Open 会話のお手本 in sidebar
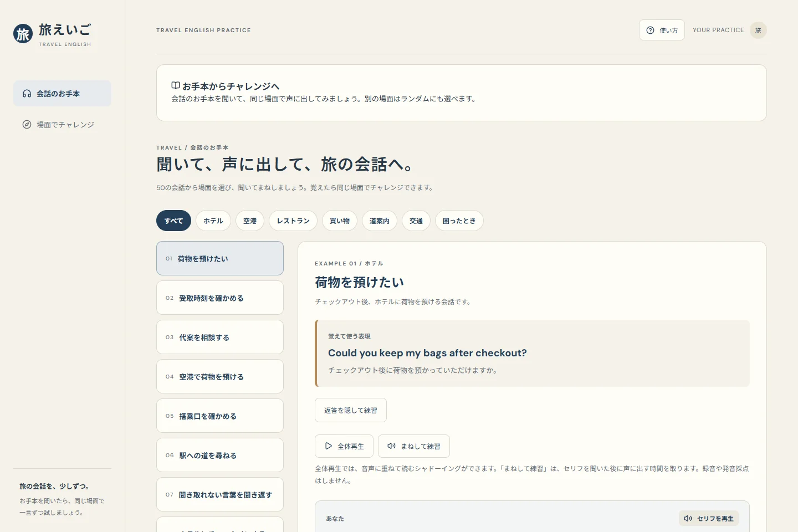Image resolution: width=798 pixels, height=532 pixels. tap(62, 94)
